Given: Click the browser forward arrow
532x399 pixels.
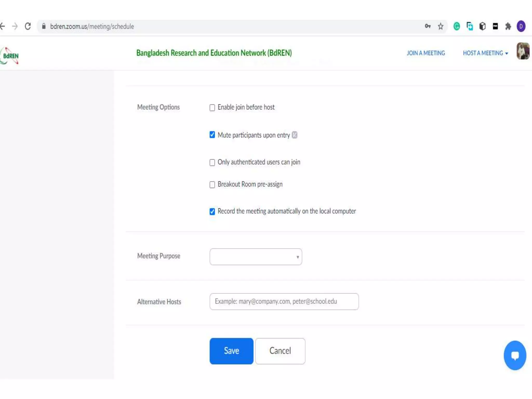Looking at the screenshot, I should 15,26.
